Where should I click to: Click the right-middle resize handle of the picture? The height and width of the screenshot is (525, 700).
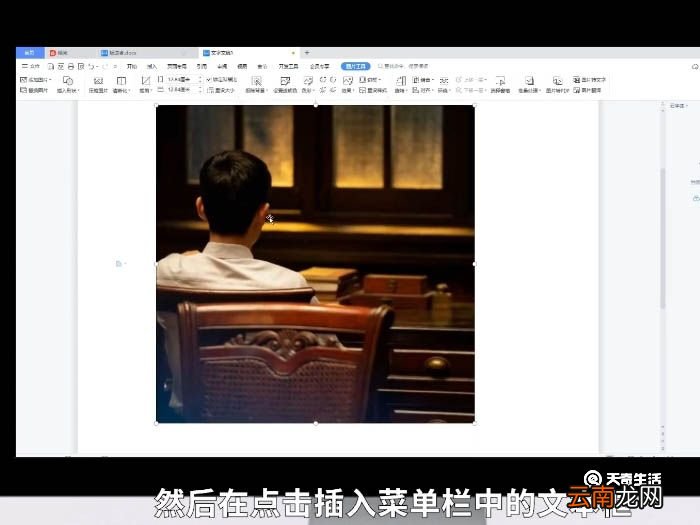click(474, 264)
